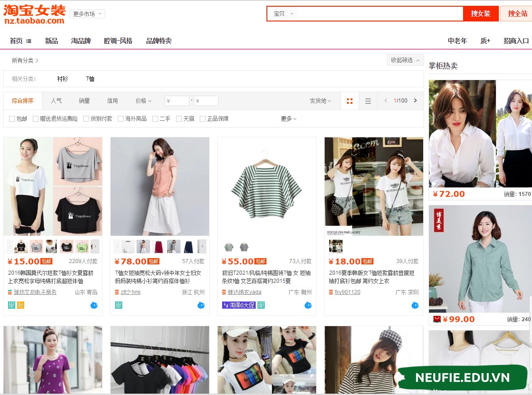
Task: Click shop icon beside fxy901120
Action: tap(331, 292)
